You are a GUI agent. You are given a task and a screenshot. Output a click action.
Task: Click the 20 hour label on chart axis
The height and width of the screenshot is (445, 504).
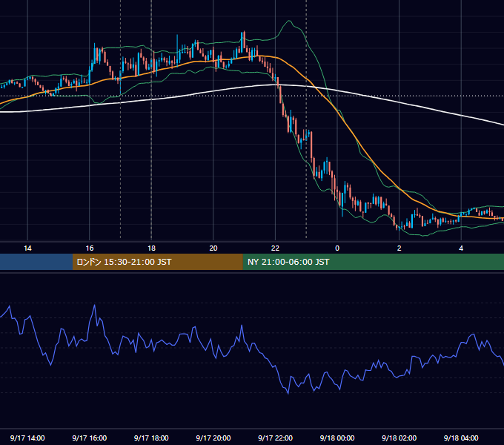tap(213, 248)
